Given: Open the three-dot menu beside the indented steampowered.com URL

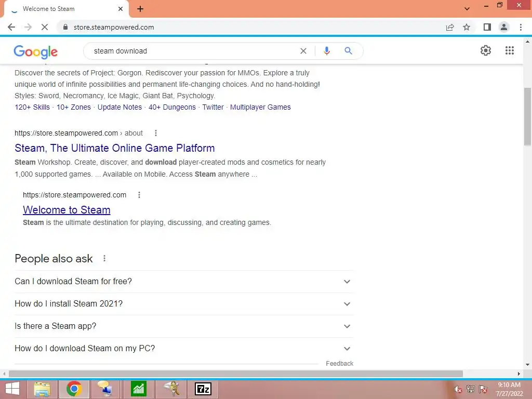Looking at the screenshot, I should click(x=139, y=195).
